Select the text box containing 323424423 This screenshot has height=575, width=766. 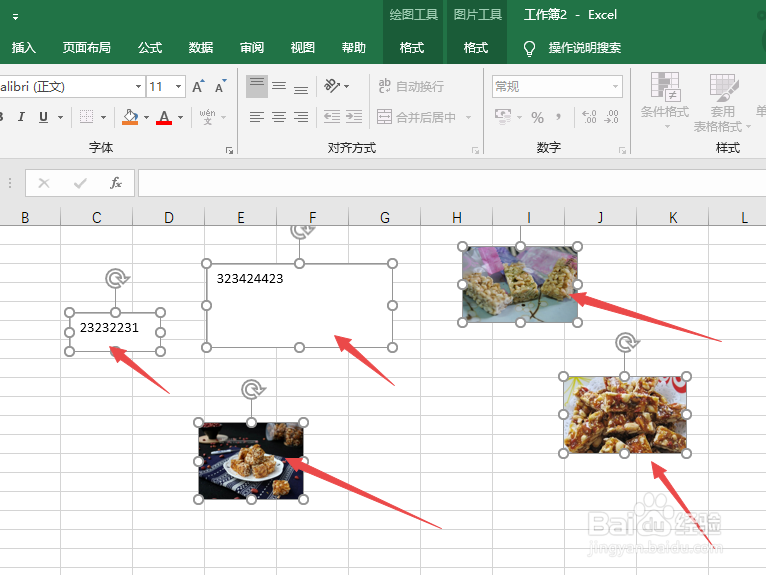pos(299,306)
